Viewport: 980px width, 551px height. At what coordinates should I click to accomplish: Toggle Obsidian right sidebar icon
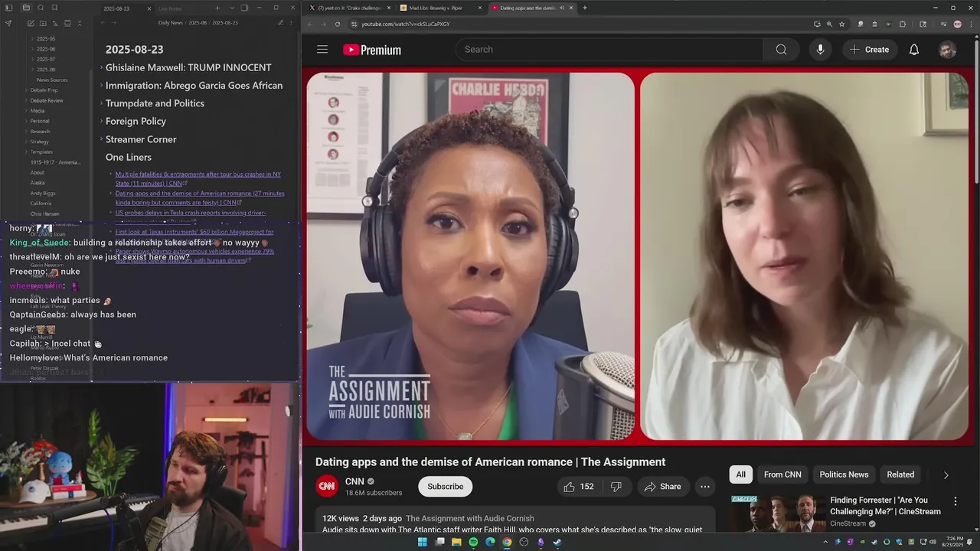(x=244, y=8)
